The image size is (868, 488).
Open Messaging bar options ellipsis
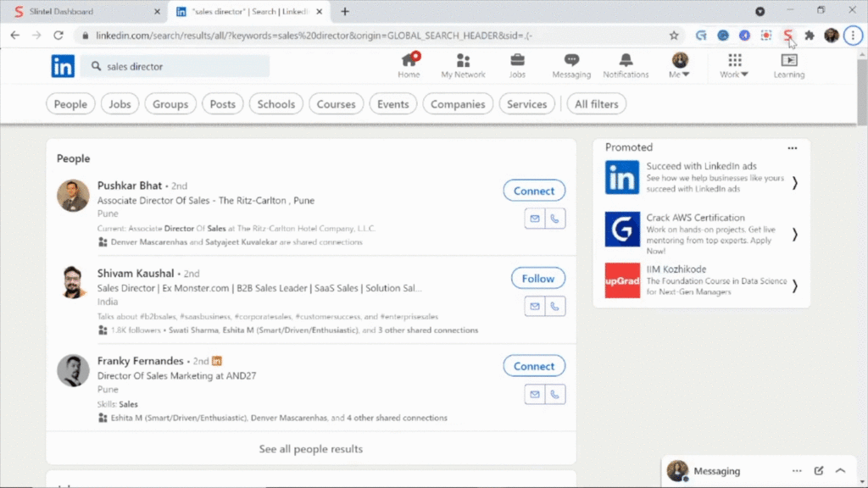coord(797,471)
